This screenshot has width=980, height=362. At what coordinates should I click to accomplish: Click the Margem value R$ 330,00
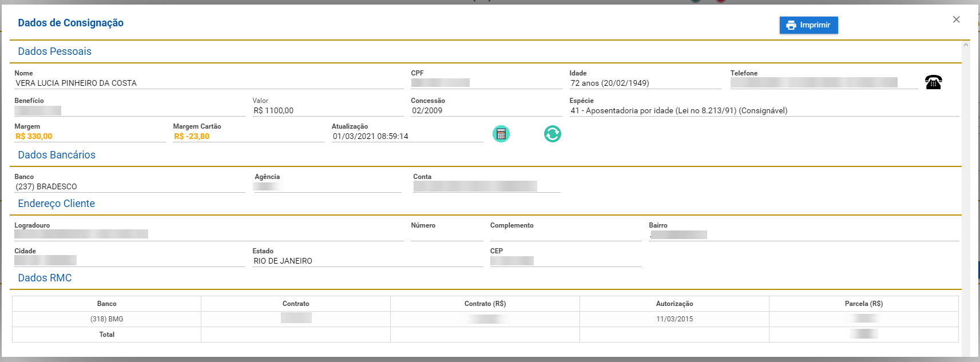34,136
